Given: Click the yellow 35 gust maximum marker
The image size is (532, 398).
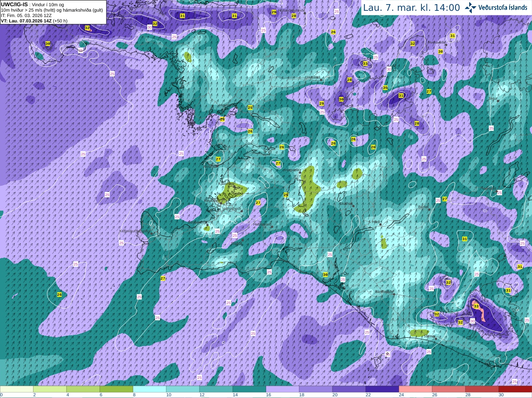Looking at the screenshot, I should coord(385,88).
